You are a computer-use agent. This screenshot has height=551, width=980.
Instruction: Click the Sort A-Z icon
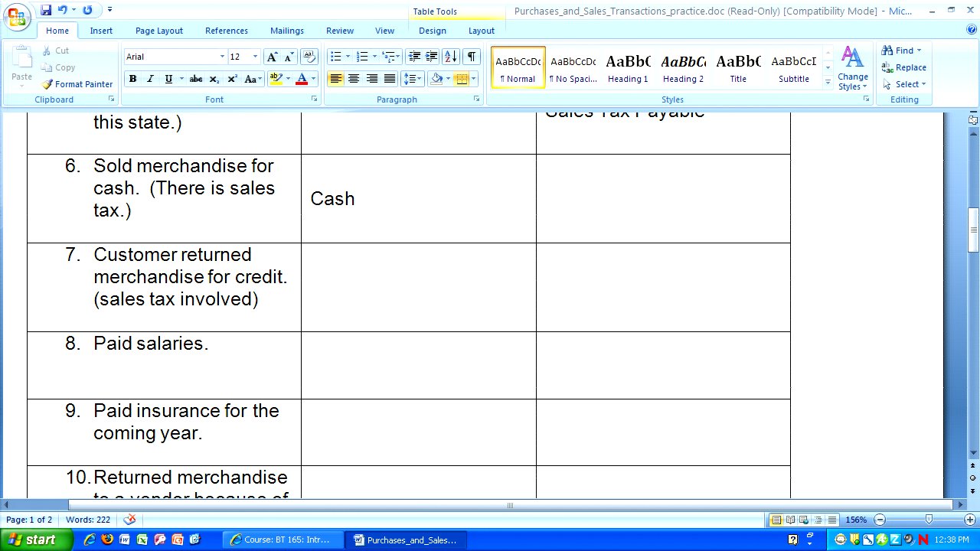[x=450, y=57]
